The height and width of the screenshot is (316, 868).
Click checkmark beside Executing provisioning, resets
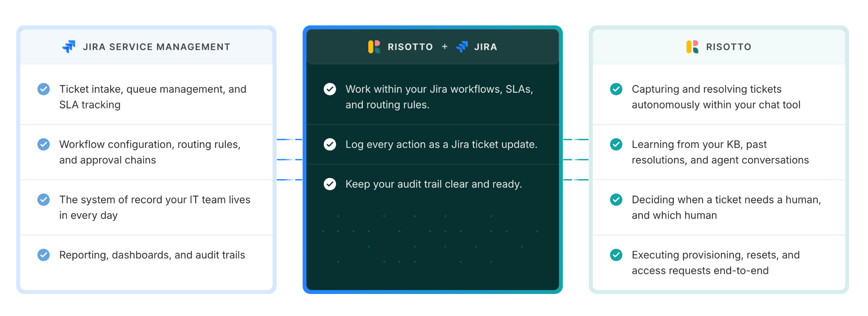tap(616, 255)
